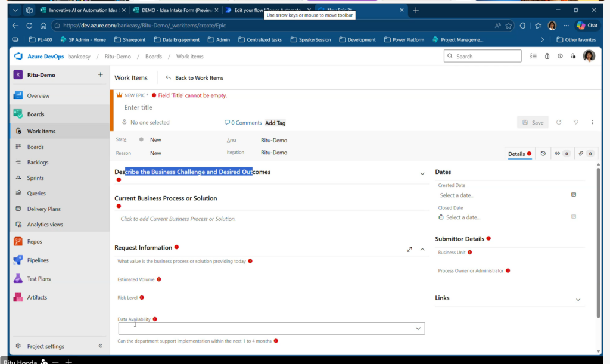Viewport: 610px width, 364px height.
Task: Open the Attachments paperclip tab
Action: (x=585, y=154)
